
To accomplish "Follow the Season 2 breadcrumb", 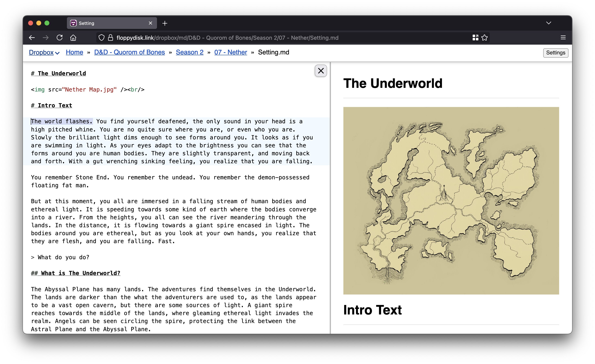I will click(x=190, y=52).
